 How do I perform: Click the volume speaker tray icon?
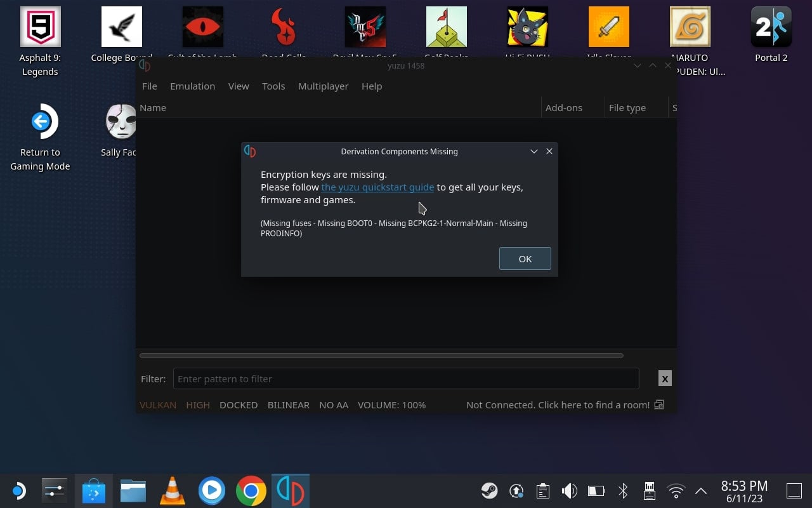569,491
